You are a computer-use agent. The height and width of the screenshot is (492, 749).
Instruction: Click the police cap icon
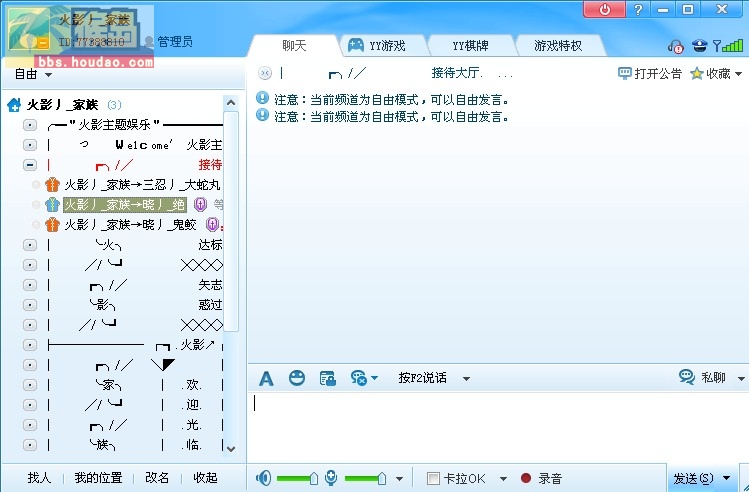click(699, 46)
